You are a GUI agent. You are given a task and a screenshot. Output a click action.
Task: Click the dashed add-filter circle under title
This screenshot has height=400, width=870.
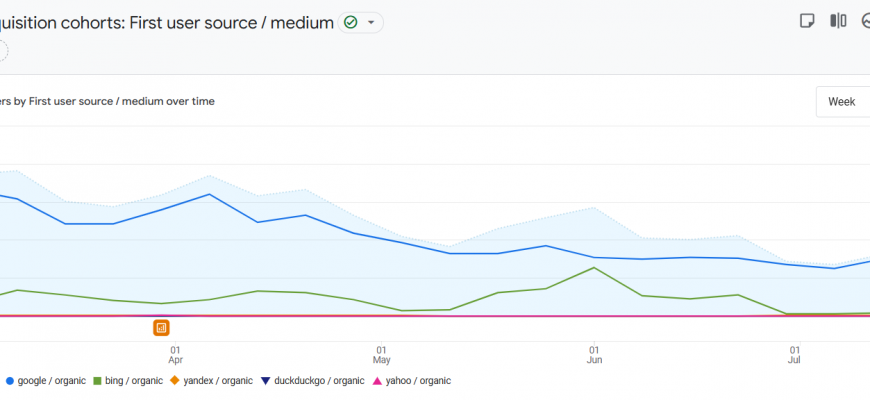tap(2, 50)
